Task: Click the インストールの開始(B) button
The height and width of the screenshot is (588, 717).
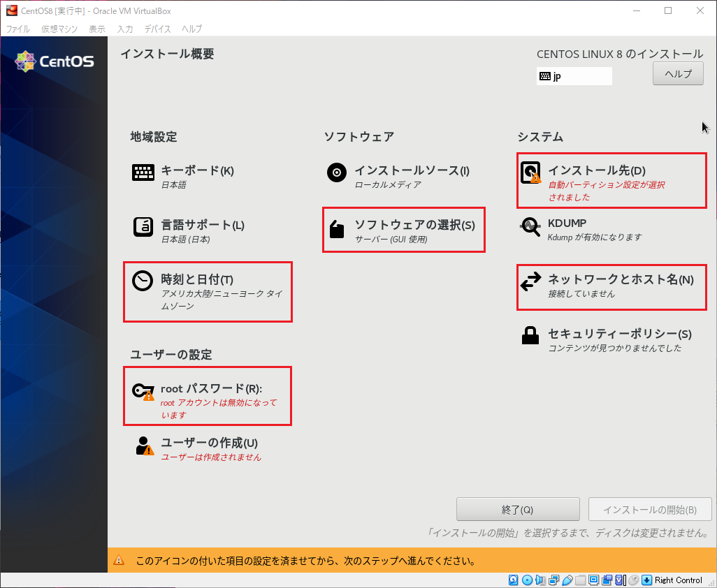Action: [650, 509]
